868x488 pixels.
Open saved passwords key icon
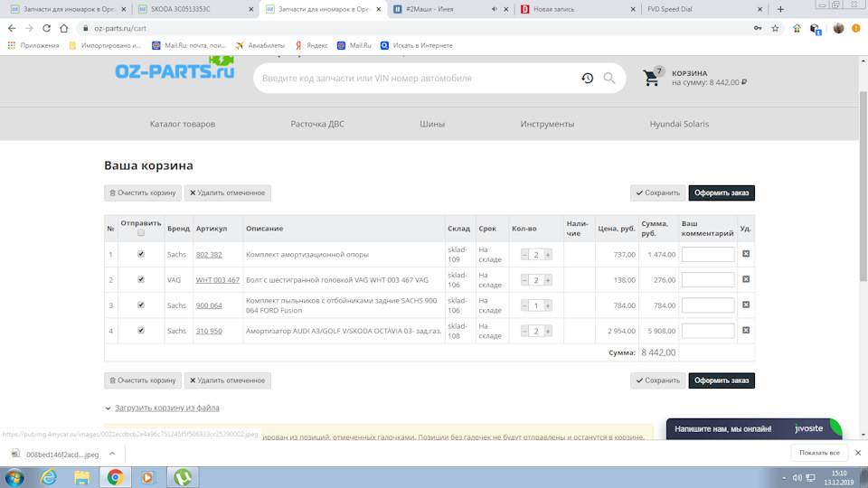758,28
